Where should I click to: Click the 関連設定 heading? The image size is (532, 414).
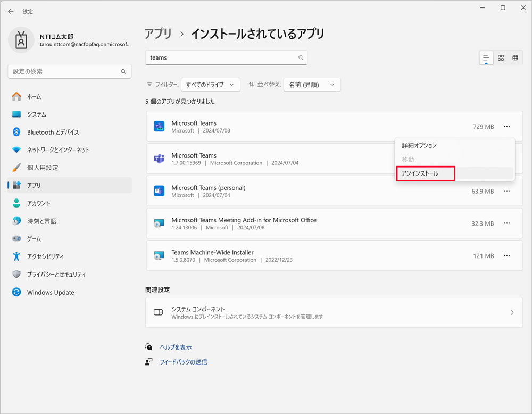pos(157,290)
